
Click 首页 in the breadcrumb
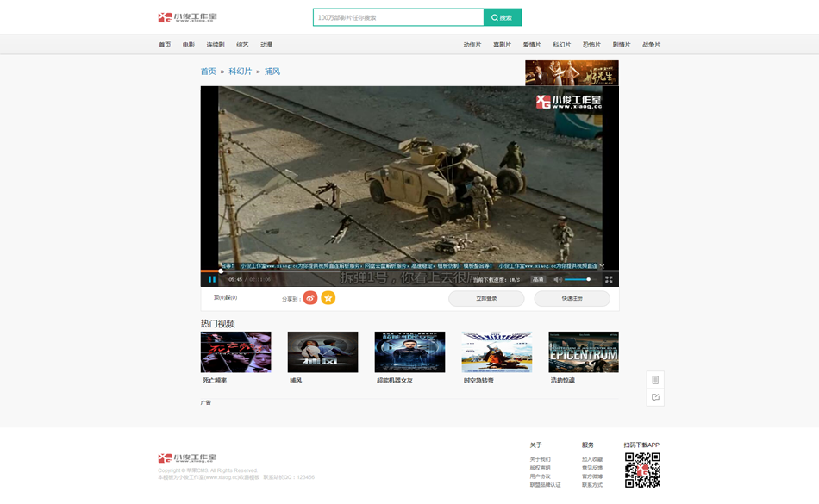[209, 72]
